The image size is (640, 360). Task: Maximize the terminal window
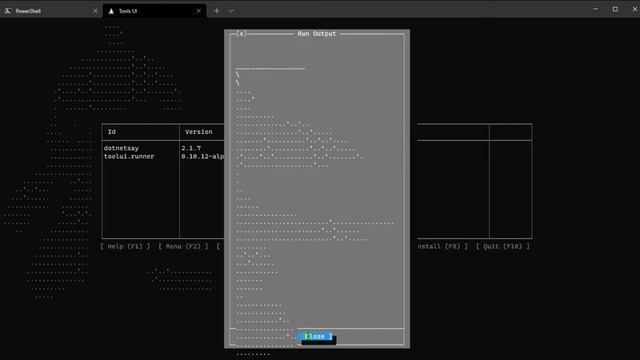click(615, 9)
